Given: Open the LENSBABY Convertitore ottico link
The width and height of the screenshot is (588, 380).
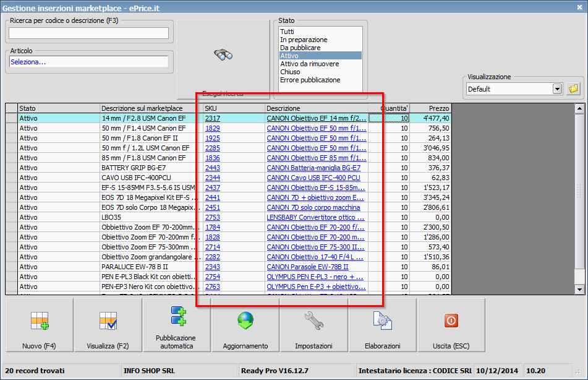Looking at the screenshot, I should click(x=315, y=217).
